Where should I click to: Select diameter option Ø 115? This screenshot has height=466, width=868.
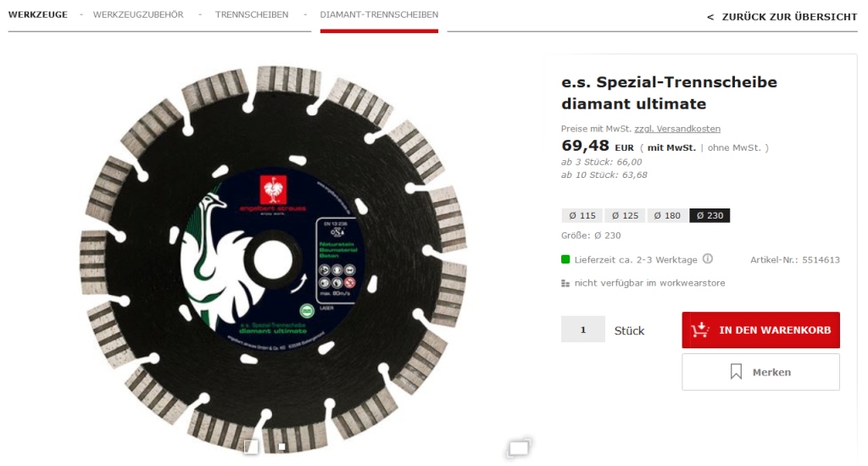coord(582,215)
